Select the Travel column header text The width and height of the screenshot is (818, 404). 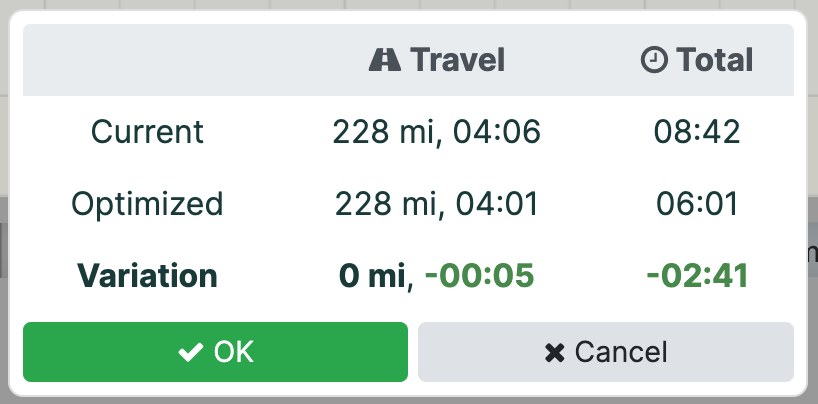pos(458,60)
